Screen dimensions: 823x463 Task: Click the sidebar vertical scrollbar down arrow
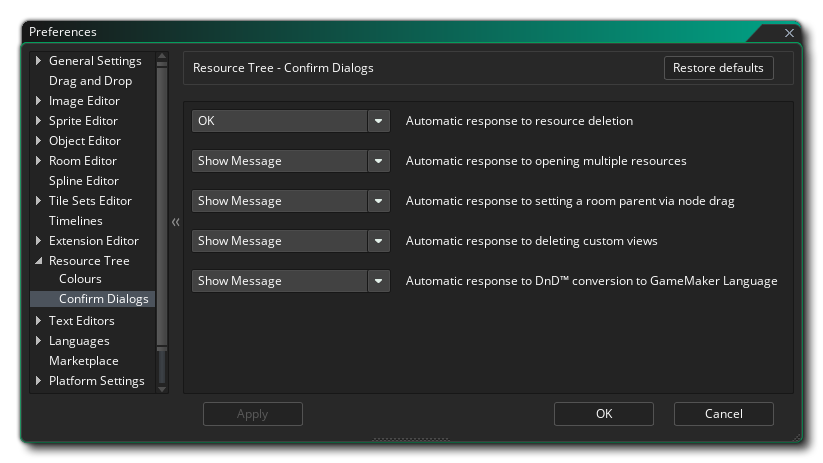tap(163, 388)
